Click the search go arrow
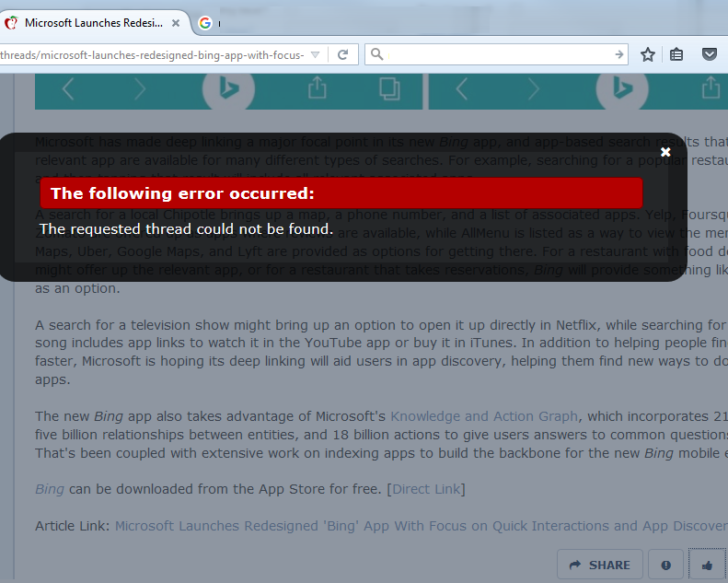Viewport: 728px width, 583px height. (618, 55)
